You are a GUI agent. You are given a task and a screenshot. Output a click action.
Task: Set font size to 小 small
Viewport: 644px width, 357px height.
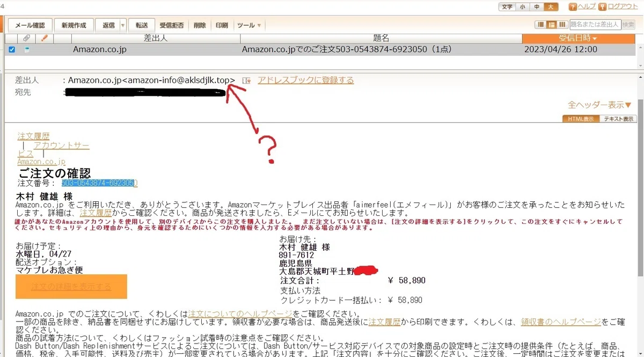[x=522, y=6]
